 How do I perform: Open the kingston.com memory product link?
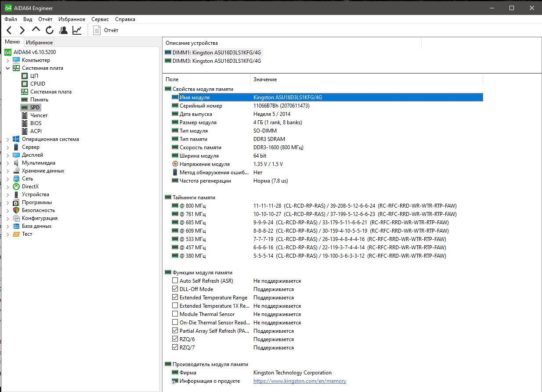click(x=300, y=381)
